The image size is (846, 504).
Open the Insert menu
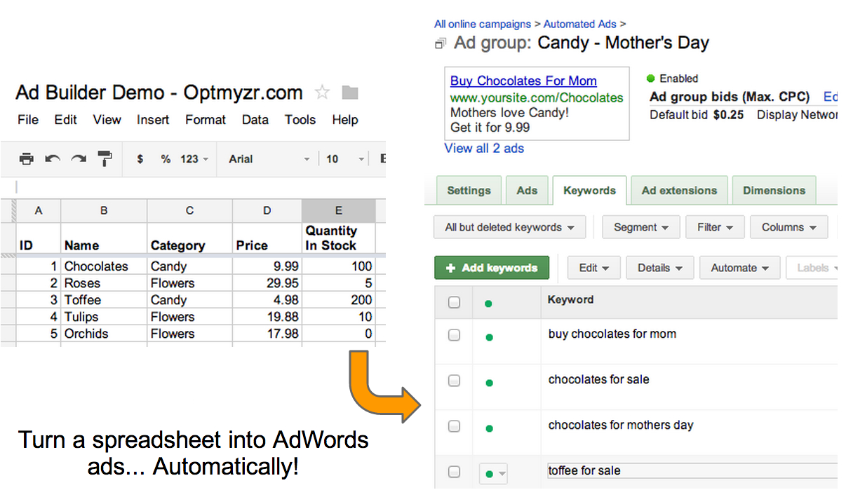153,120
